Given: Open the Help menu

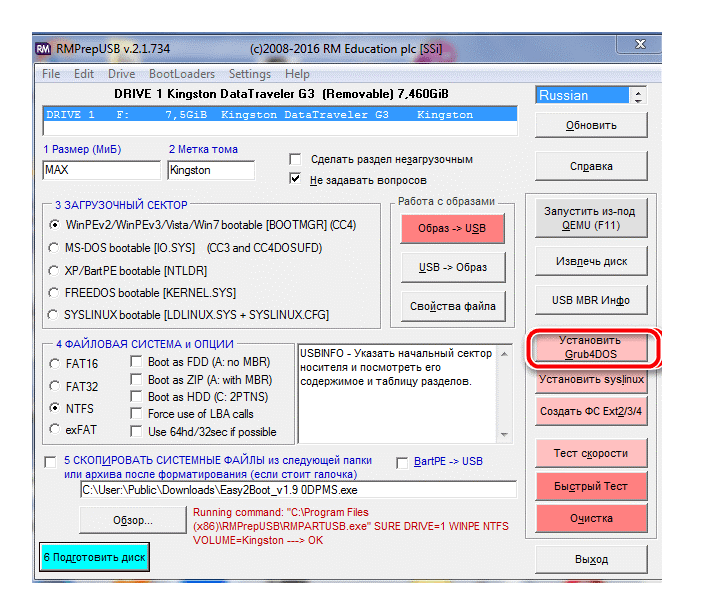Looking at the screenshot, I should [x=297, y=74].
